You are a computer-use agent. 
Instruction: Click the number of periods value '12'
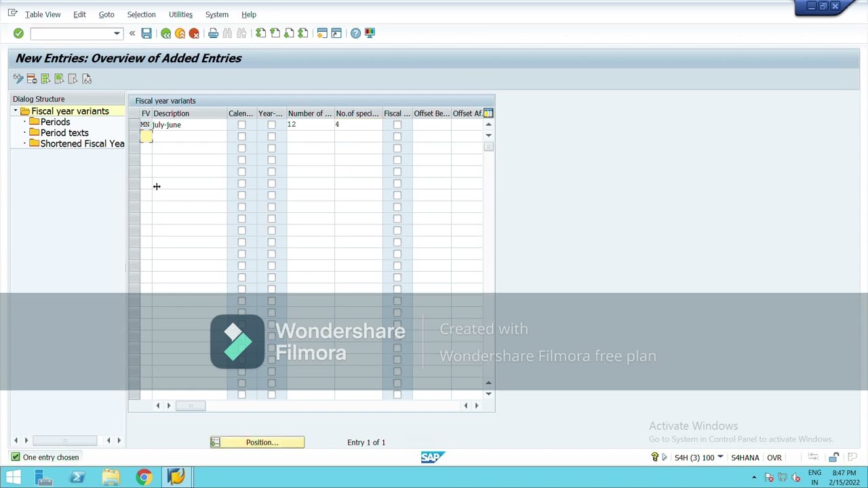point(291,125)
